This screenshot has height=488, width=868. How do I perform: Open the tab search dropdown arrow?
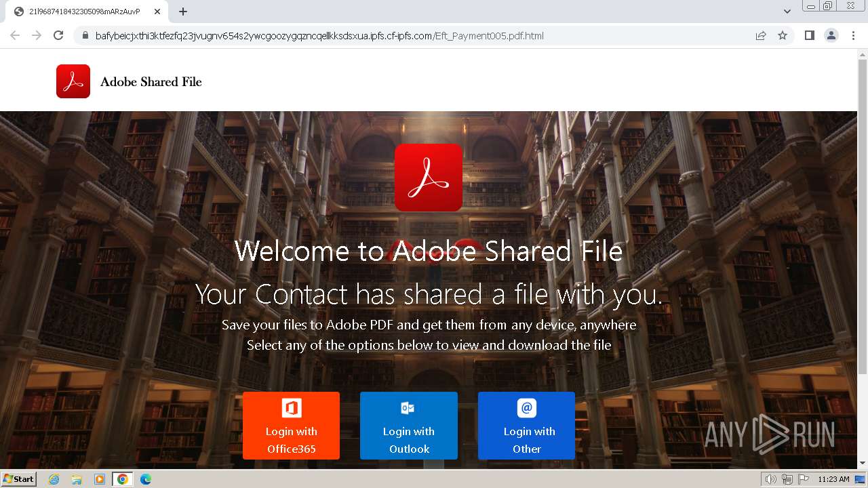click(787, 12)
